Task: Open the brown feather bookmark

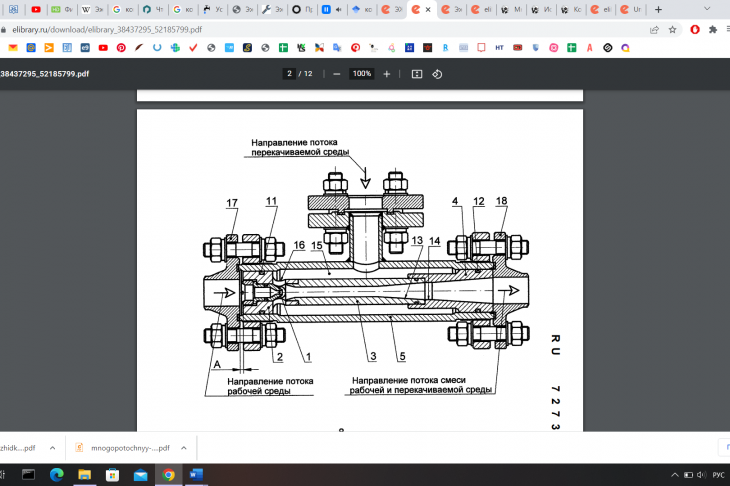Action: pyautogui.click(x=139, y=47)
